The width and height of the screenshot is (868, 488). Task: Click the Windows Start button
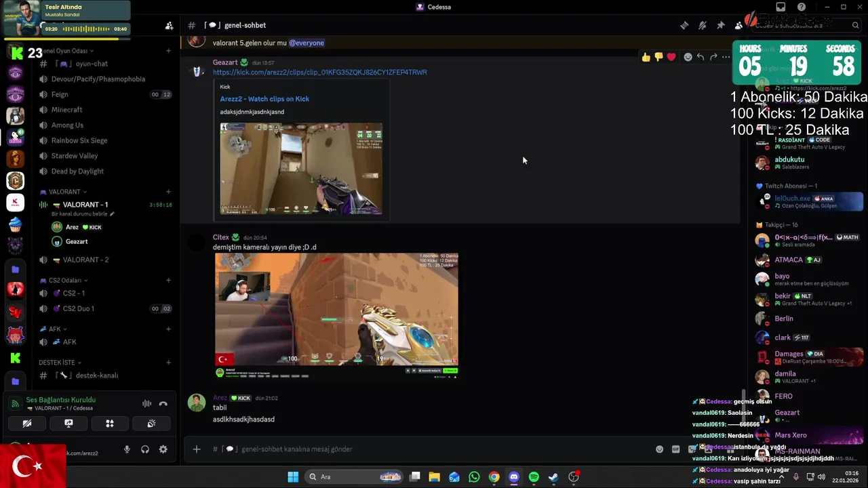pos(293,476)
